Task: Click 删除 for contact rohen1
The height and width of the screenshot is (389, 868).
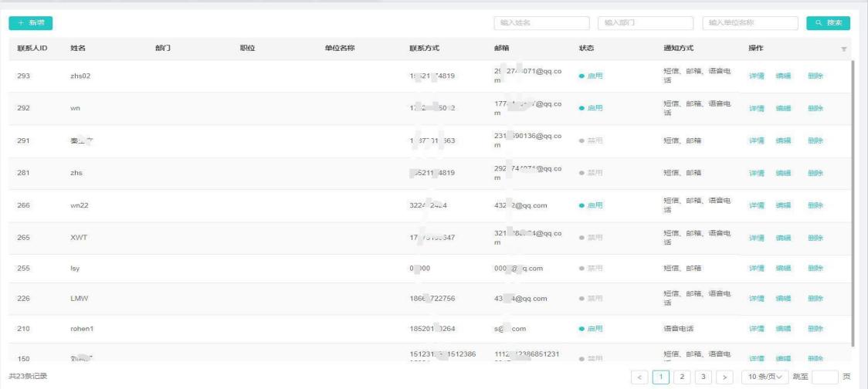Action: click(815, 329)
